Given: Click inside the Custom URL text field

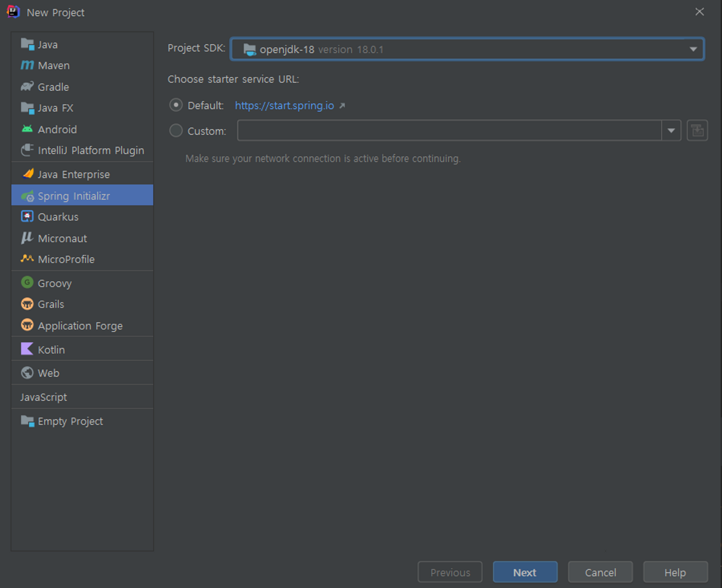Looking at the screenshot, I should click(x=449, y=131).
